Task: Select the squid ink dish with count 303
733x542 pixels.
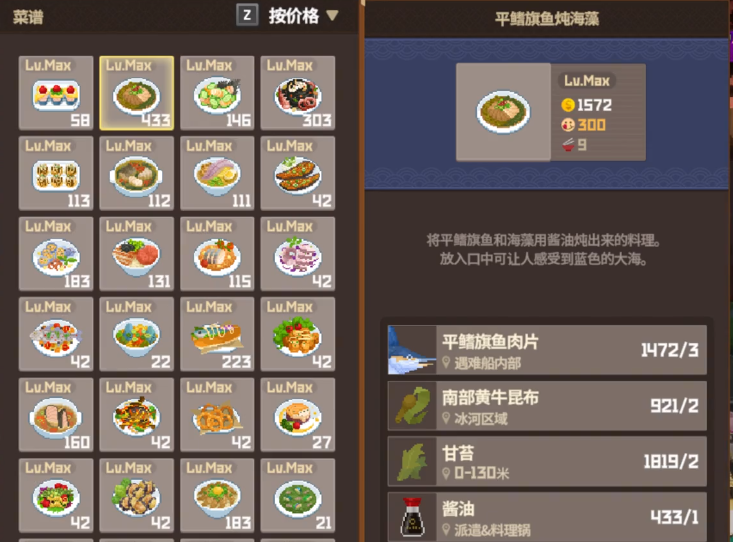Action: click(298, 93)
